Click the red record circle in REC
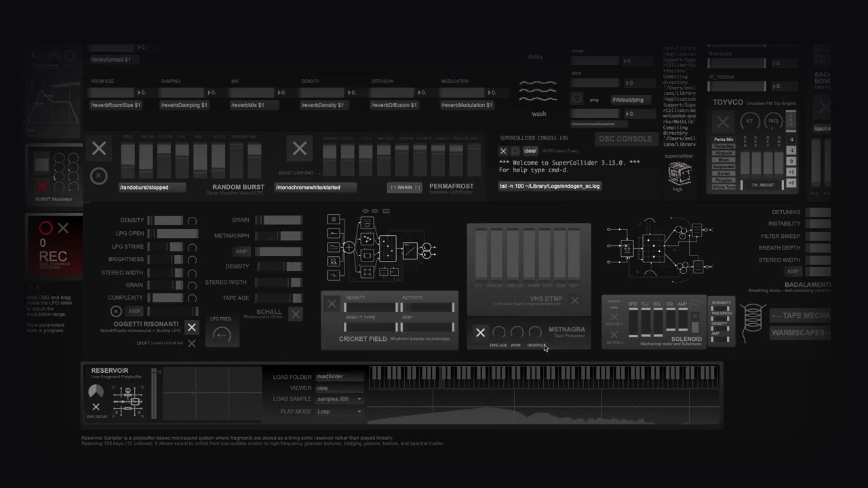The height and width of the screenshot is (488, 868). (x=45, y=228)
